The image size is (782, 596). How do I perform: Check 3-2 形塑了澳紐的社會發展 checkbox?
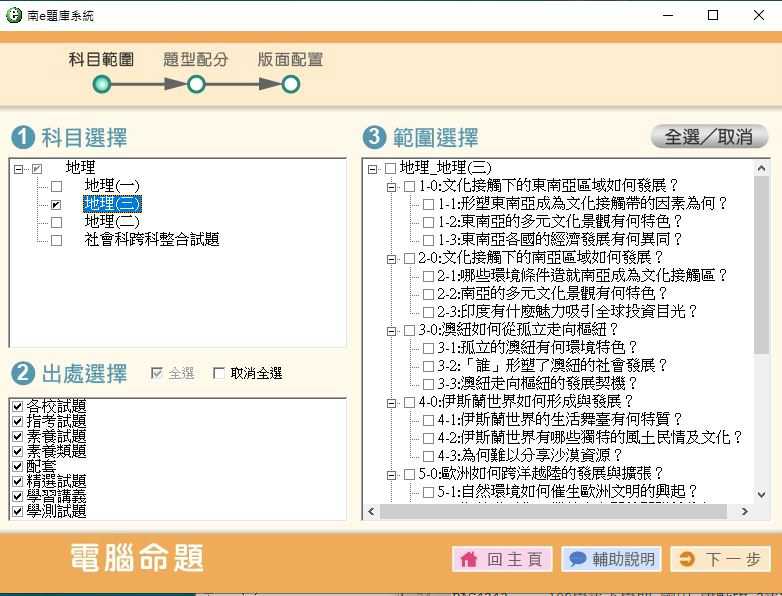(428, 366)
